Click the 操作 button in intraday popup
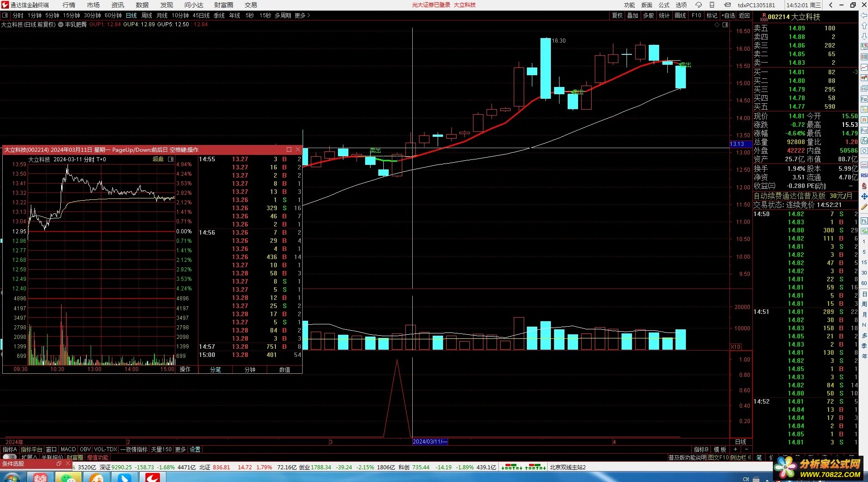868x482 pixels. click(x=185, y=370)
